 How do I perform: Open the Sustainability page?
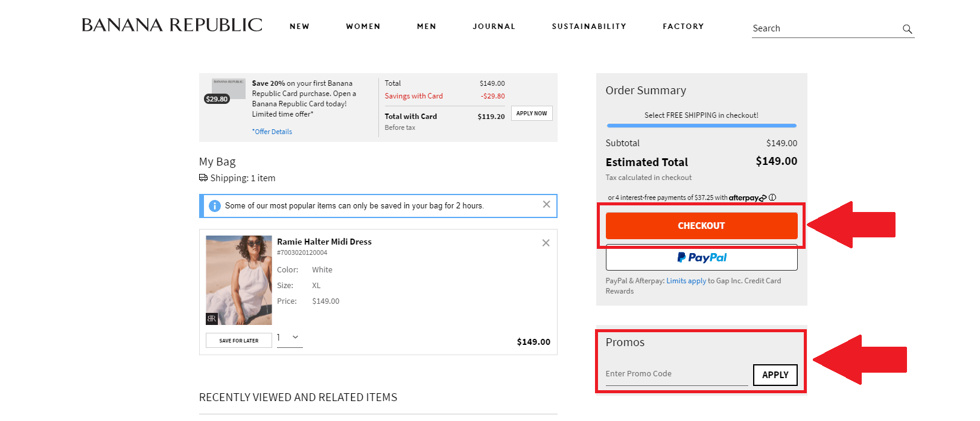(588, 27)
